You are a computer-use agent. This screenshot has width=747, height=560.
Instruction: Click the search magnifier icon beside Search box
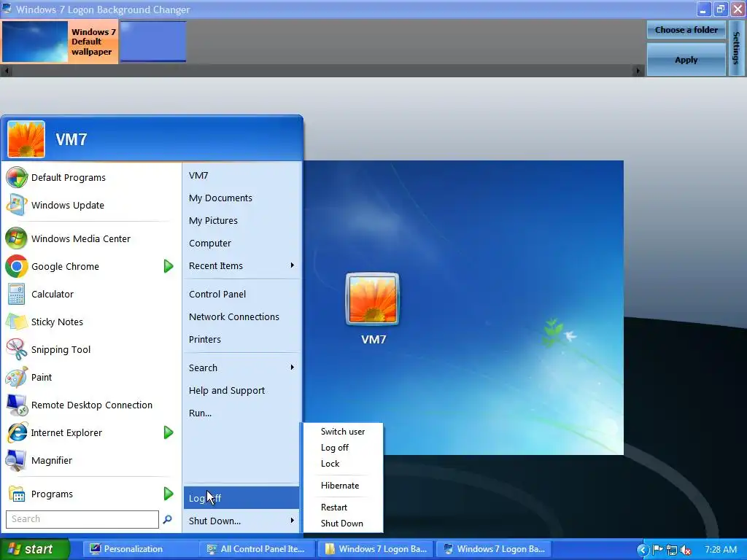[168, 519]
